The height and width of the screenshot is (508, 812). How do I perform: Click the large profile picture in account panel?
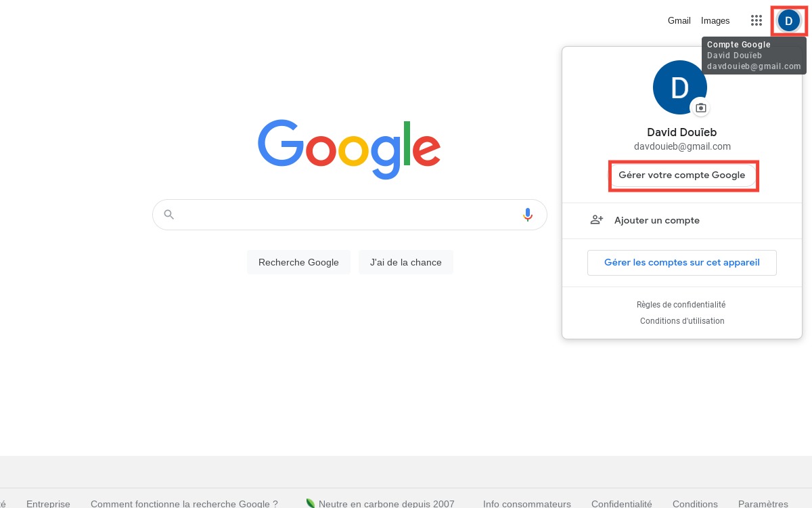(680, 87)
